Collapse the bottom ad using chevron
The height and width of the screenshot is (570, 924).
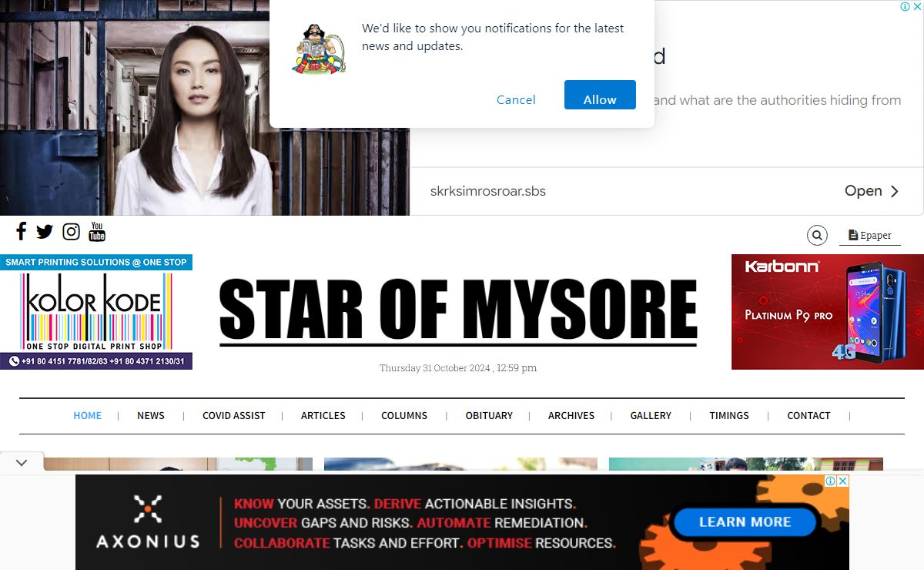pyautogui.click(x=22, y=463)
